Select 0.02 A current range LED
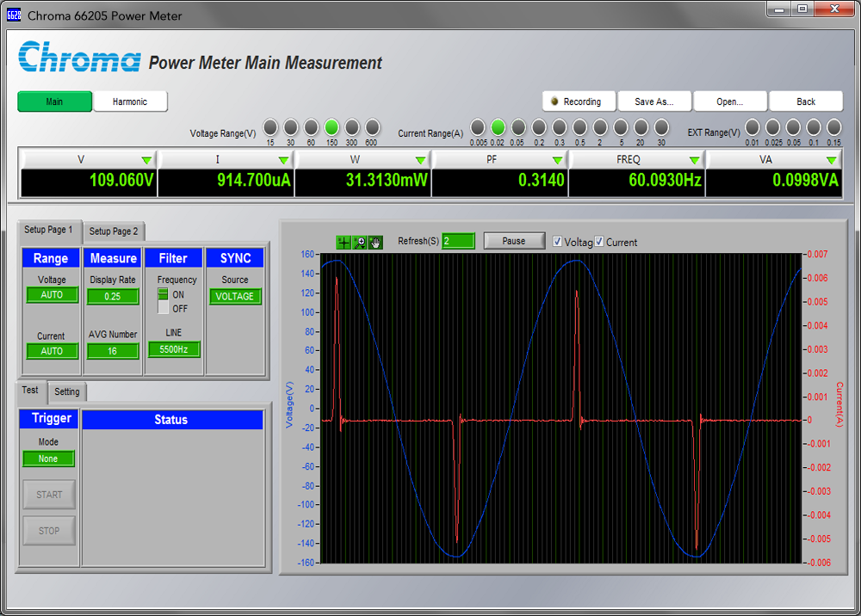 (498, 127)
